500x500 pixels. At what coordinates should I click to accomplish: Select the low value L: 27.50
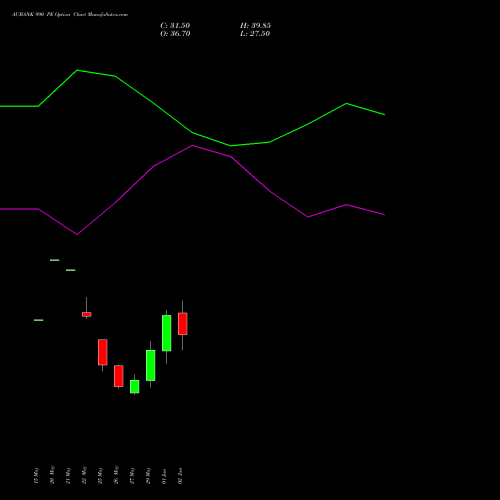[x=255, y=34]
